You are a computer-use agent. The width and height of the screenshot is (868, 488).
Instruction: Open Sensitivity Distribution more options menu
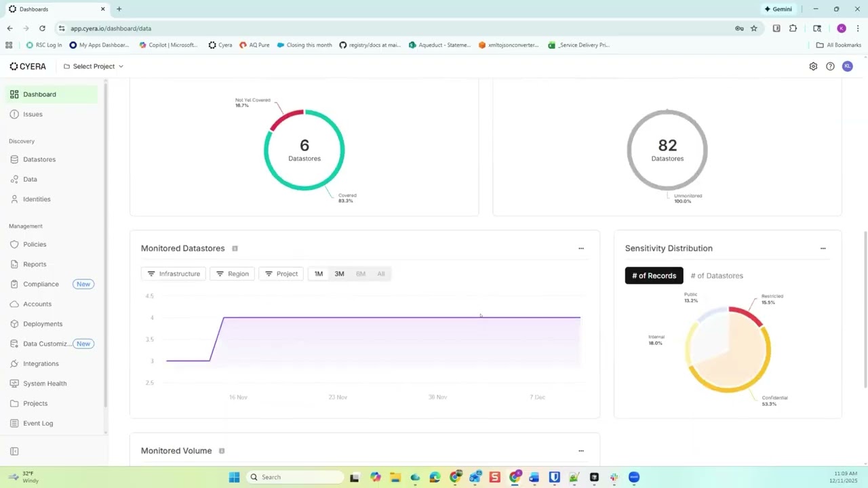coord(823,249)
